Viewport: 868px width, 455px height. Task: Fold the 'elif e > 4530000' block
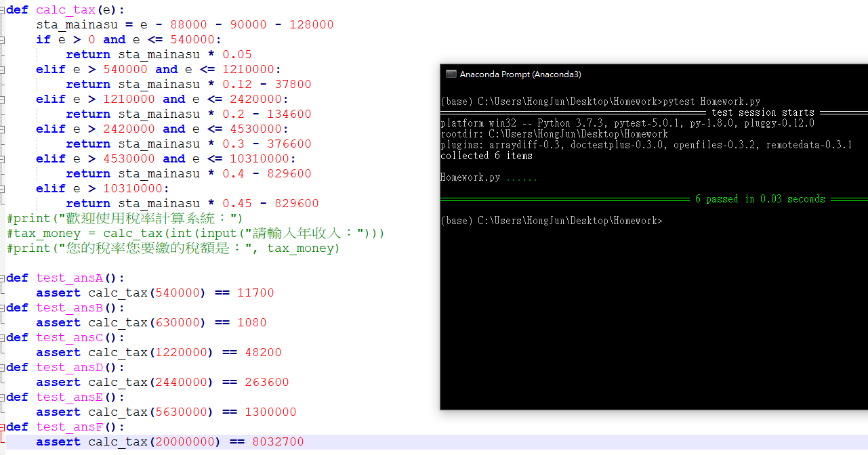point(3,158)
